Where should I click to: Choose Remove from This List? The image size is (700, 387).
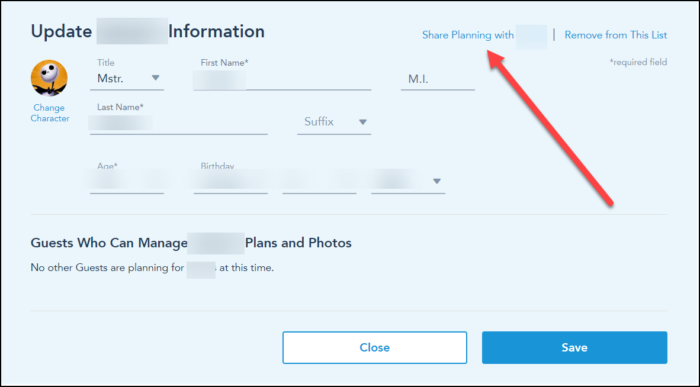(616, 35)
